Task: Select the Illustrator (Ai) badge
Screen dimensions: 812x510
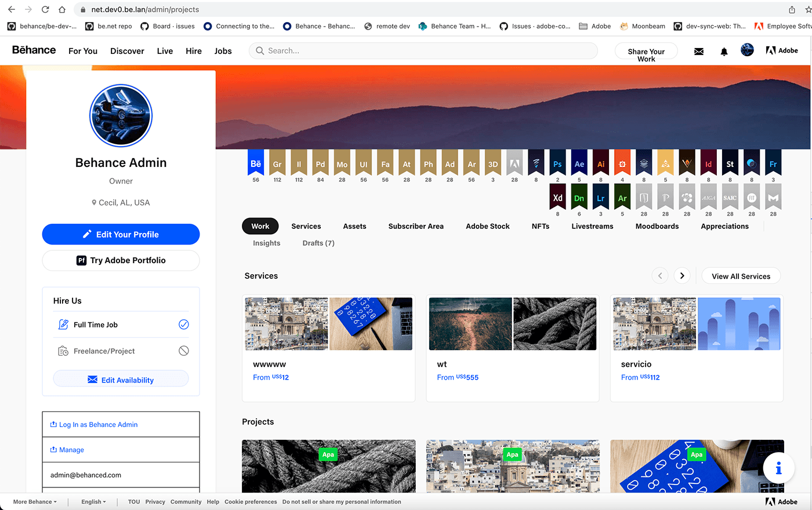Action: click(x=601, y=163)
